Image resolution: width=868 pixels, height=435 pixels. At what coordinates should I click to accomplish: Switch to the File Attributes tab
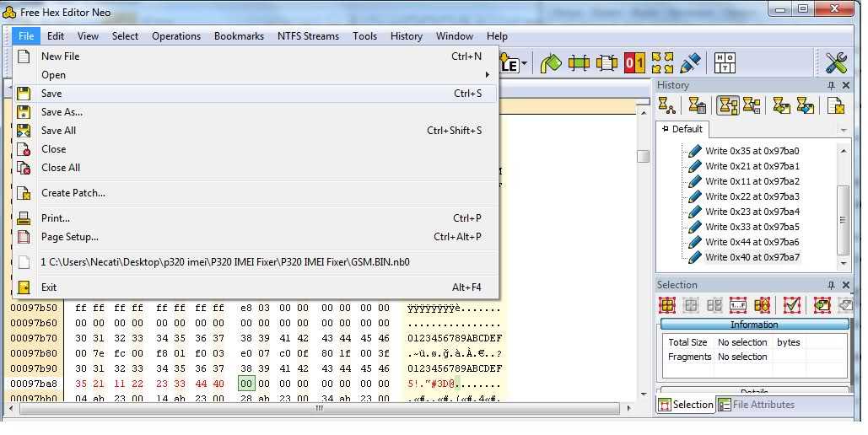point(757,405)
